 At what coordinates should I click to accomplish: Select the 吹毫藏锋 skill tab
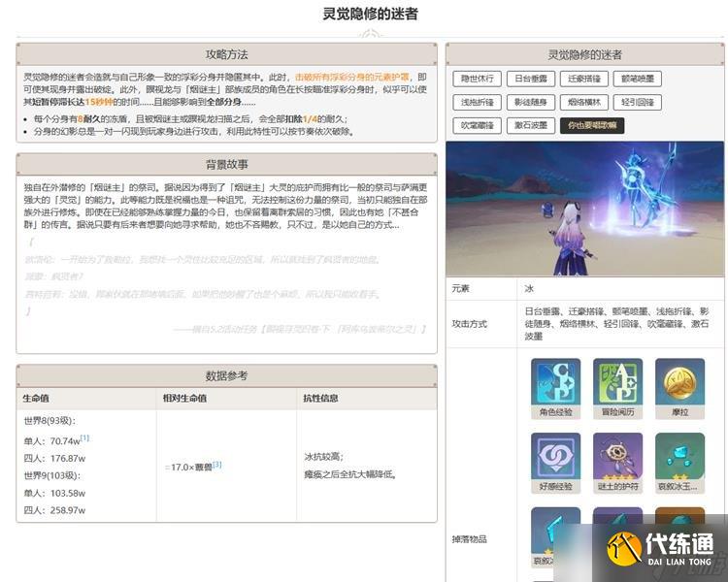click(477, 125)
